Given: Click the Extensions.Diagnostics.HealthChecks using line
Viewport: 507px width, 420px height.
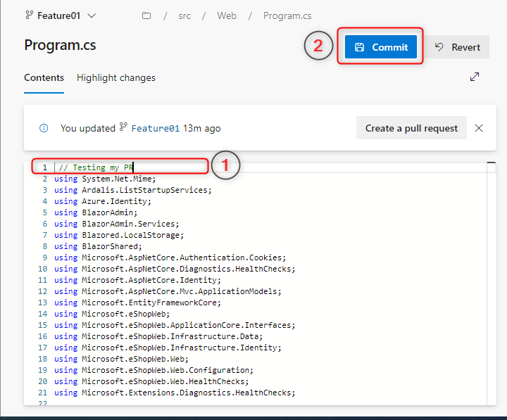Looking at the screenshot, I should (x=175, y=393).
